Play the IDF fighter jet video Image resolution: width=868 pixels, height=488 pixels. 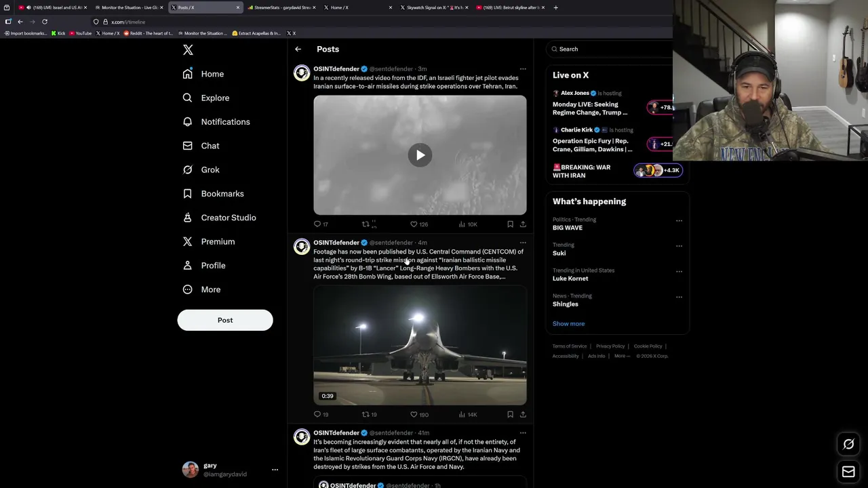420,155
